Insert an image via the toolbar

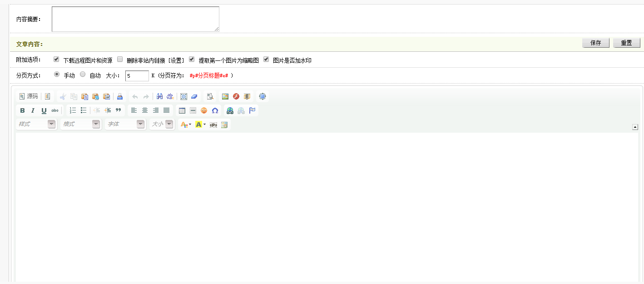point(225,96)
